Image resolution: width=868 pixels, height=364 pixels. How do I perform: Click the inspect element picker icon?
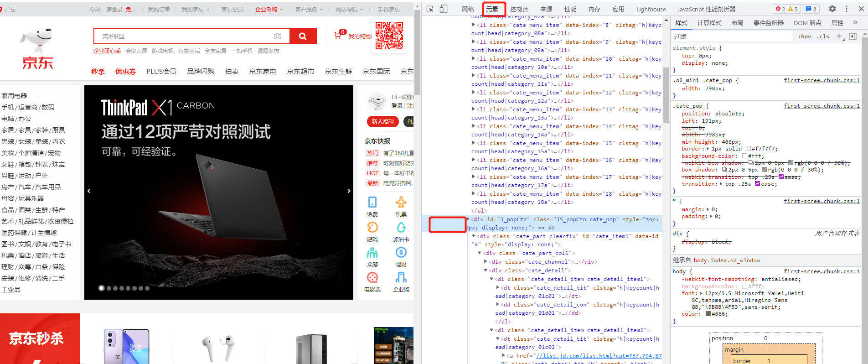[x=430, y=9]
